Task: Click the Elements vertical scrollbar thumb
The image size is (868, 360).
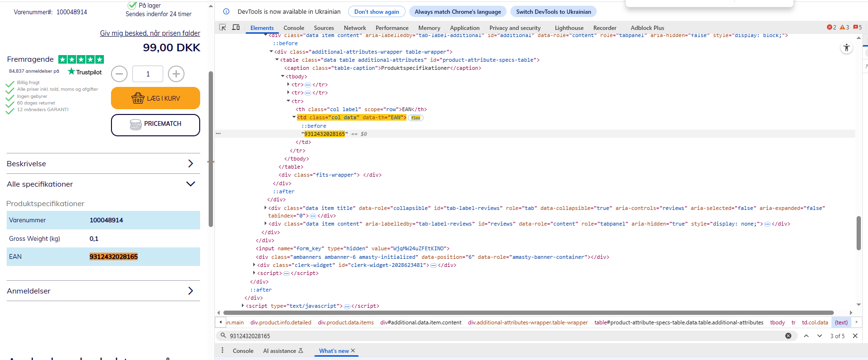Action: coord(859,233)
